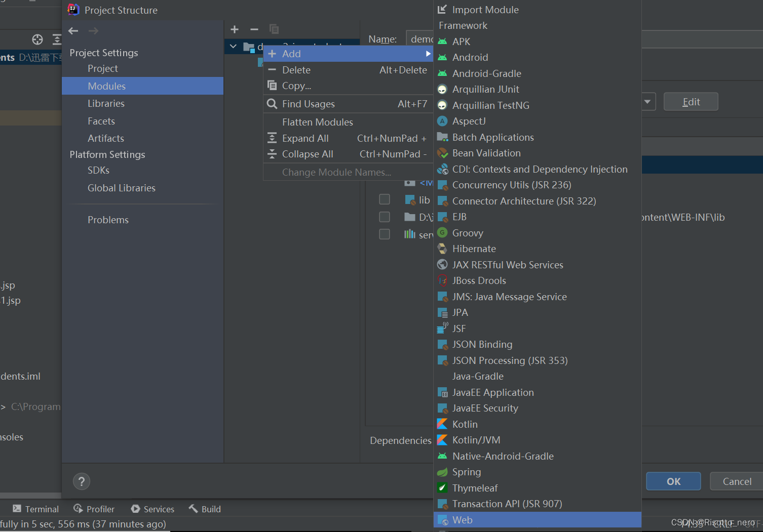Select Bean Validation framework
Image resolution: width=763 pixels, height=532 pixels.
pyautogui.click(x=538, y=153)
